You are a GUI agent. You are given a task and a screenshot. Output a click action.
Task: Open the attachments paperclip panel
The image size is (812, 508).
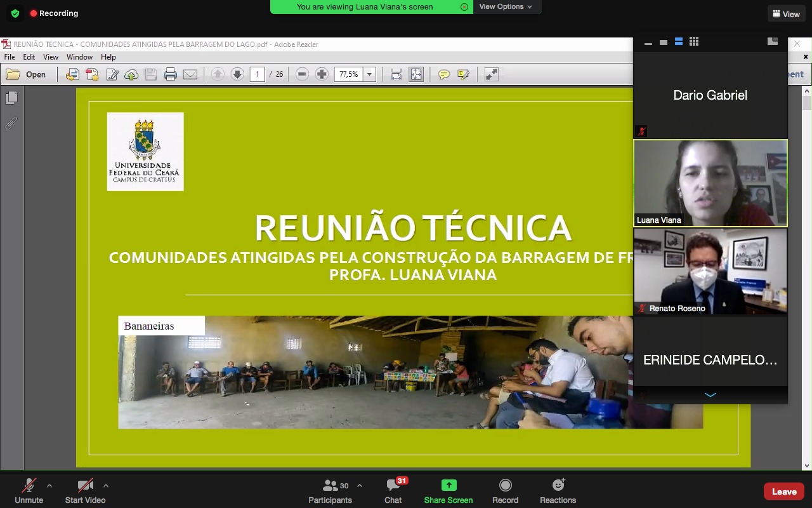click(x=11, y=124)
